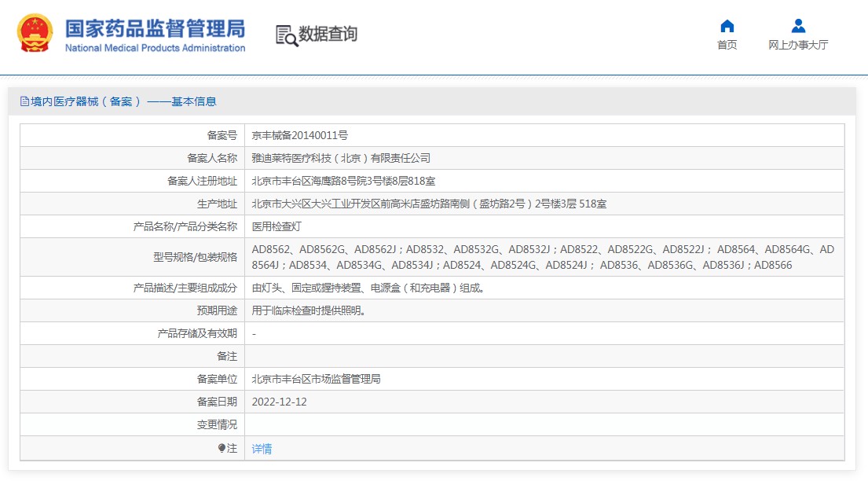Select the model list starting AD8562
868x481 pixels.
543,257
